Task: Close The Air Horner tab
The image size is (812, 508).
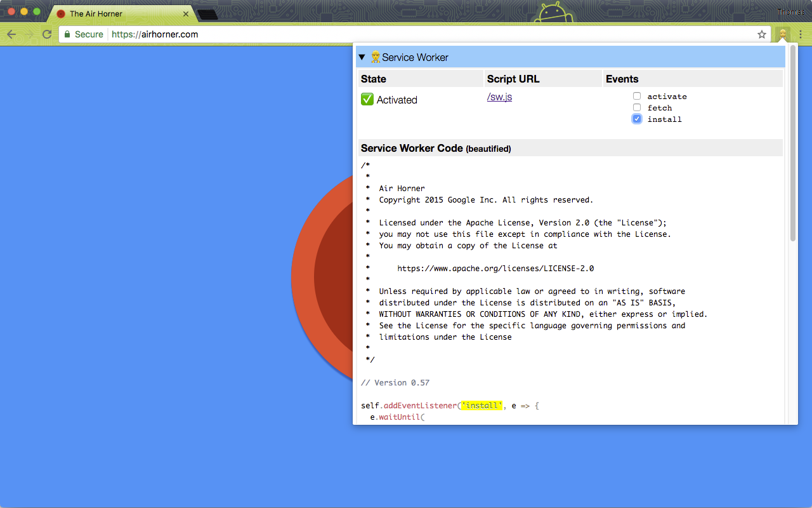Action: [x=186, y=14]
